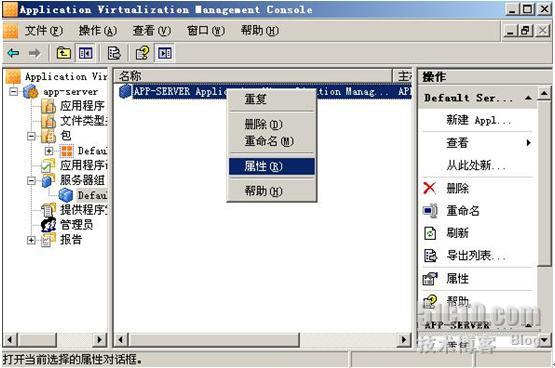Click the 重命名 icon in actions pane

pyautogui.click(x=430, y=211)
